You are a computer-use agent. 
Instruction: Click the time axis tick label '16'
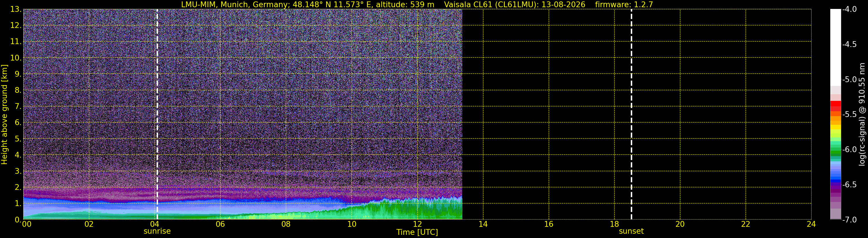pos(548,224)
